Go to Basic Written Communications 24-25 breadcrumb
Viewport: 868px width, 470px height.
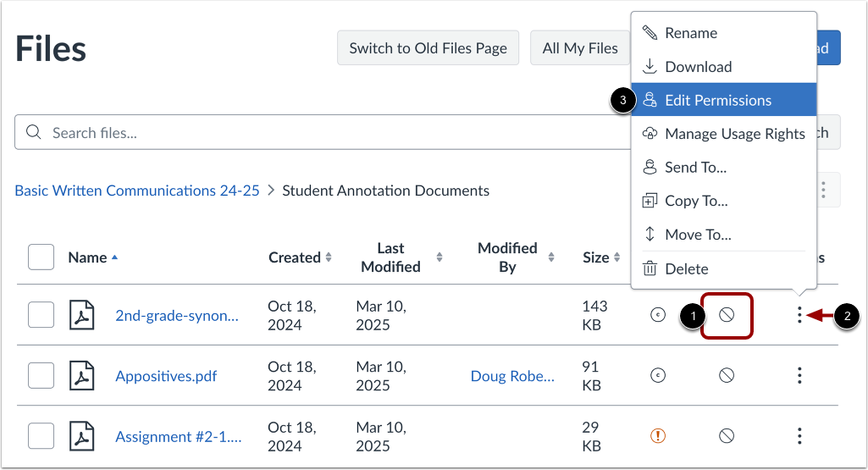136,191
